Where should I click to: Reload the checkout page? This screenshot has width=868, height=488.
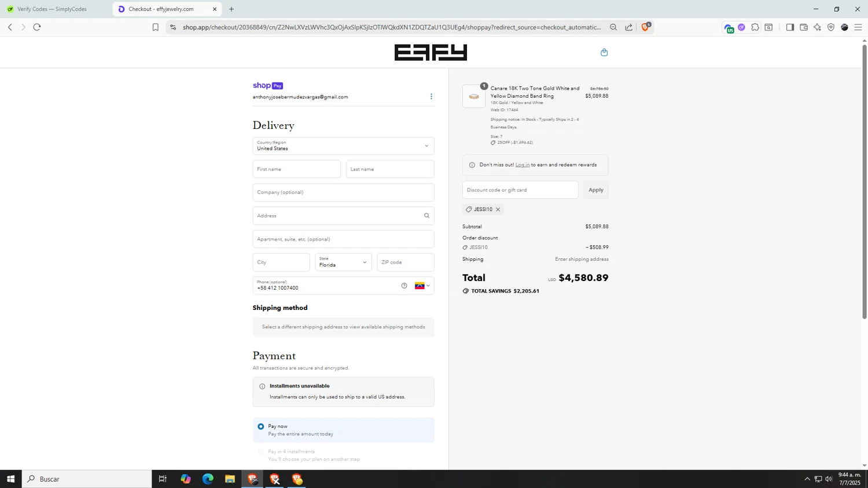pos(37,27)
